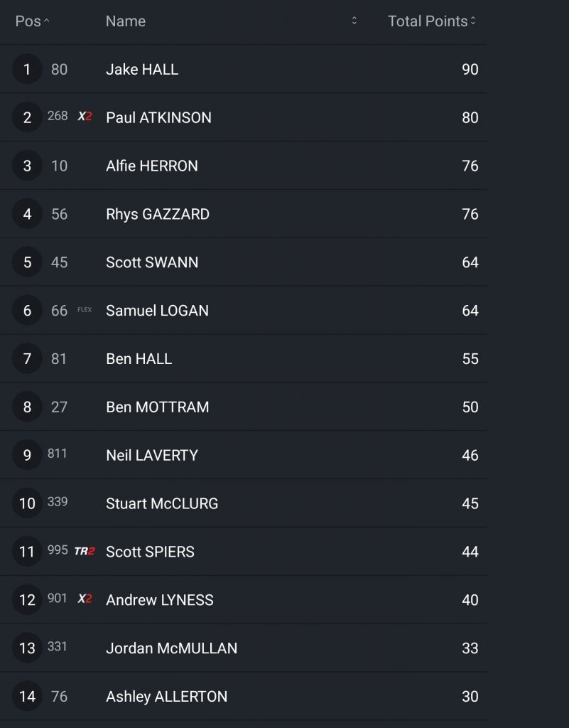Select Stuart McCLURG's name
This screenshot has width=569, height=728.
162,503
